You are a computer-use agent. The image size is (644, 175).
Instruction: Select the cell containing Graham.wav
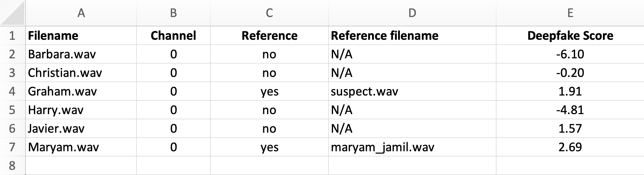click(x=81, y=91)
